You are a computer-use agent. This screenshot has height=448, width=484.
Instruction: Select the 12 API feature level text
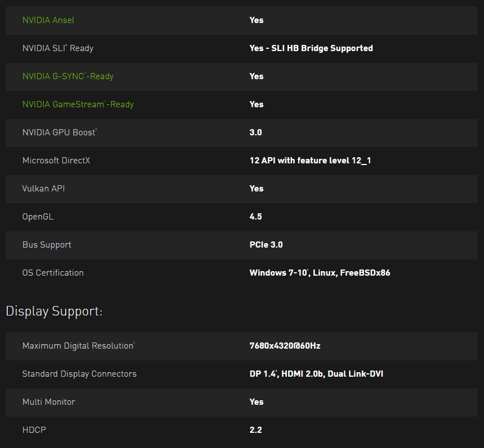(x=310, y=161)
